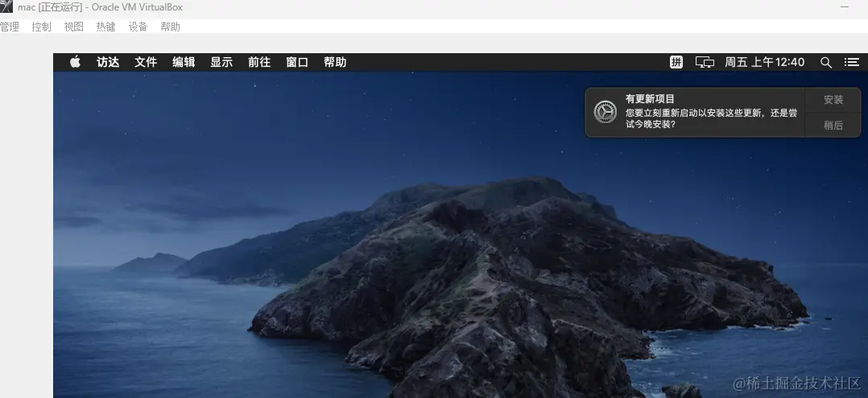
Task: Open the 文件 menu in macOS
Action: pos(146,63)
